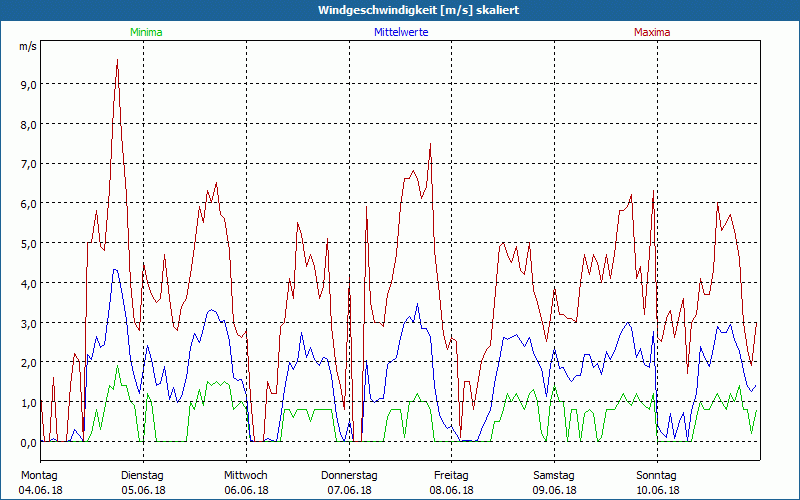Click the '05.06.18' date label
The height and width of the screenshot is (500, 800).
click(x=143, y=490)
